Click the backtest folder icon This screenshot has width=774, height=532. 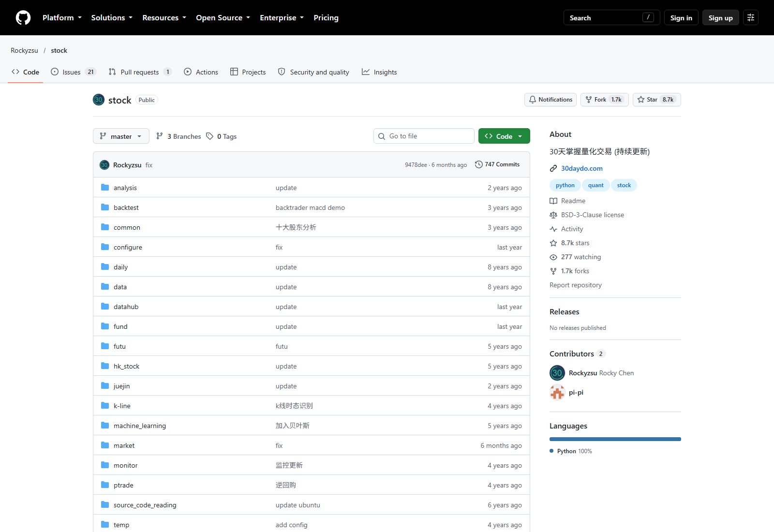click(x=105, y=207)
